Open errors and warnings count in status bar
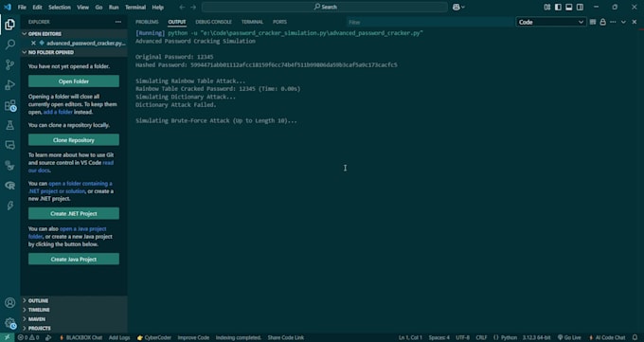The width and height of the screenshot is (644, 342). (28, 337)
